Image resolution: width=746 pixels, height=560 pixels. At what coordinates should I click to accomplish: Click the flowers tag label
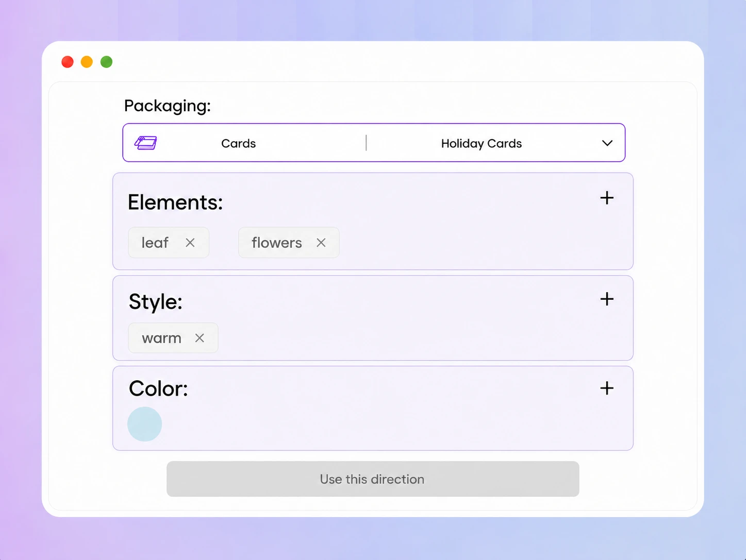(x=277, y=243)
